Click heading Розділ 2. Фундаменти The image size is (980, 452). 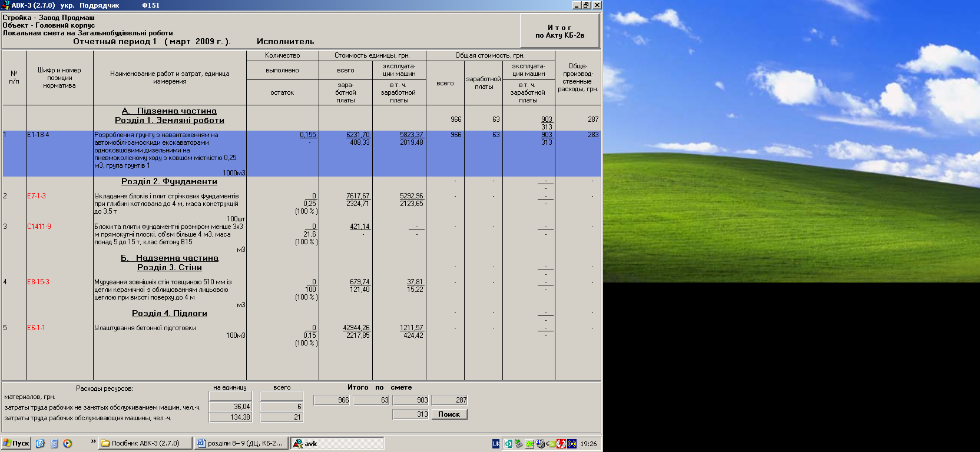[x=170, y=181]
